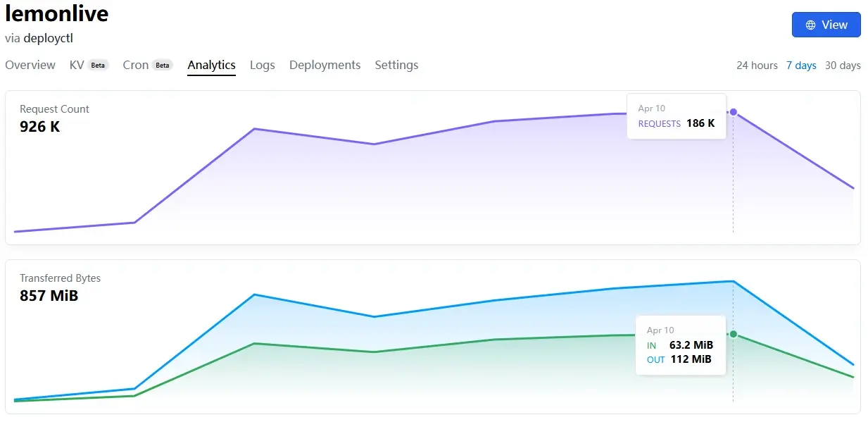Open the Overview tab
The height and width of the screenshot is (422, 868).
(x=30, y=65)
